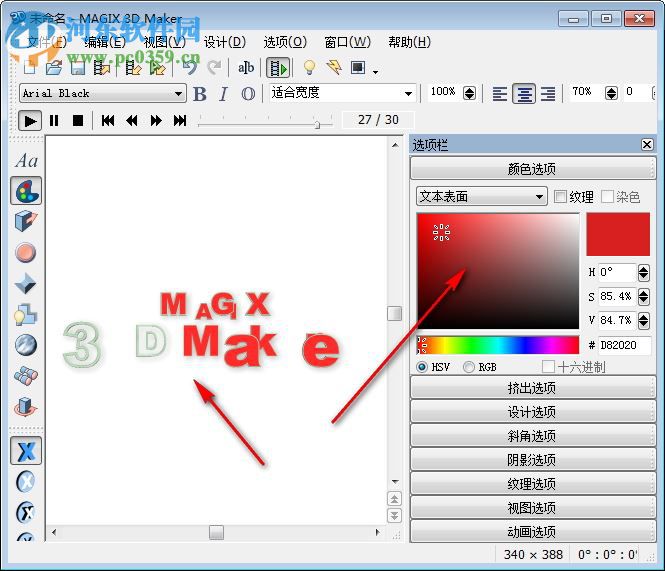This screenshot has width=665, height=571.
Task: Expand the 视图选项 section
Action: tap(533, 507)
